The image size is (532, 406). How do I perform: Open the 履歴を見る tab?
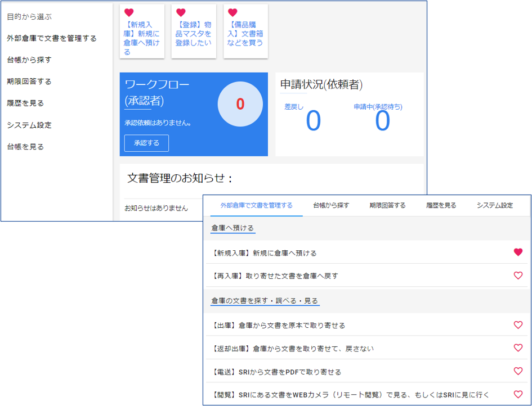441,205
